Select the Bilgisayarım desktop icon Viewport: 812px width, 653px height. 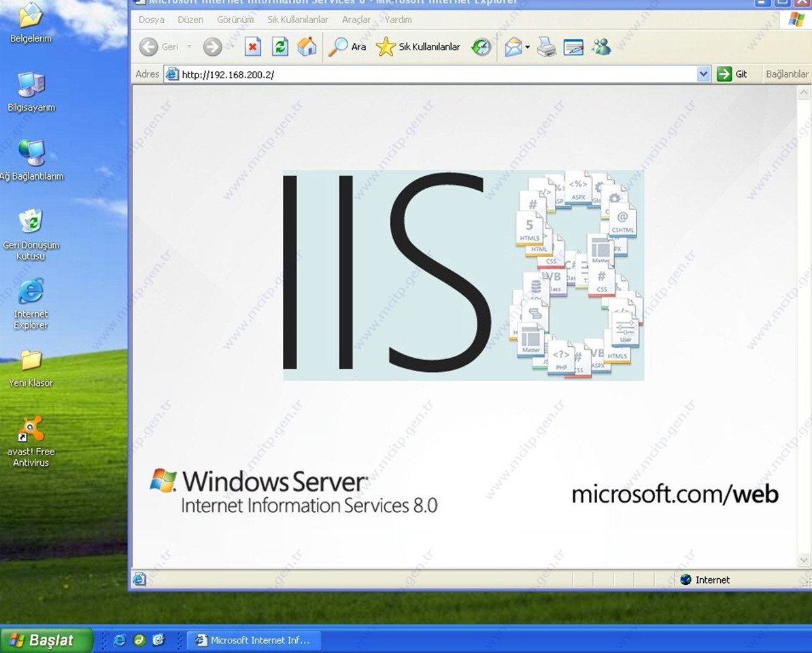pos(31,93)
